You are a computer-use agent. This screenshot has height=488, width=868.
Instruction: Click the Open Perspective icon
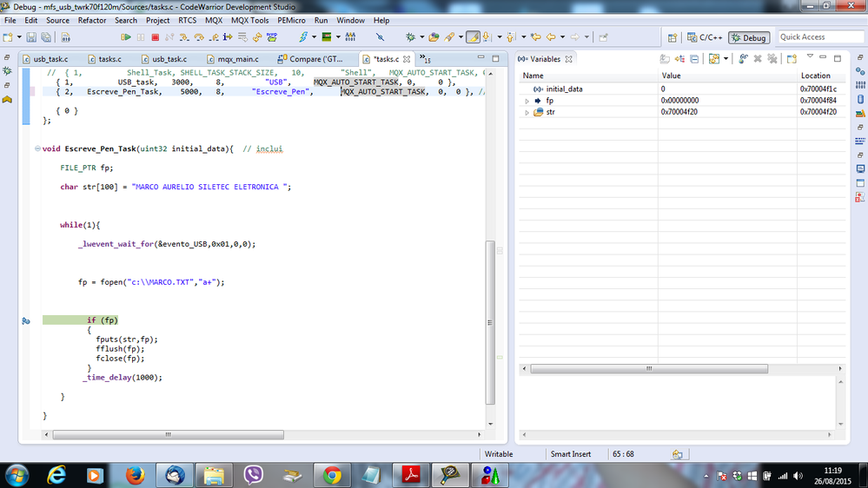pos(672,37)
